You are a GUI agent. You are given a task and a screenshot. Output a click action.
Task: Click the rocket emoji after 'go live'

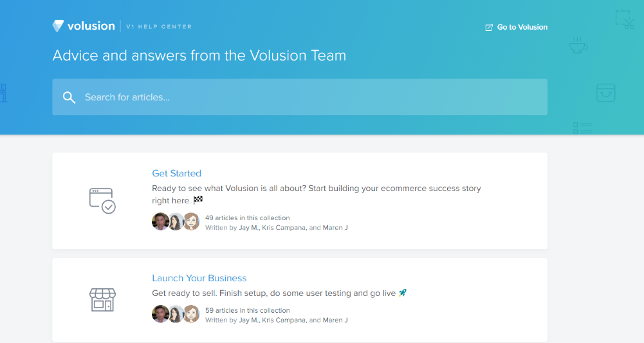click(403, 293)
